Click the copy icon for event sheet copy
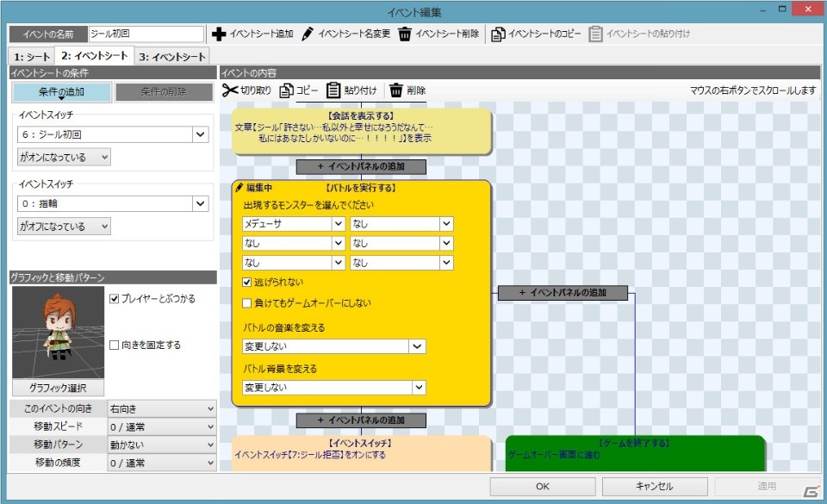This screenshot has height=504, width=827. click(497, 34)
